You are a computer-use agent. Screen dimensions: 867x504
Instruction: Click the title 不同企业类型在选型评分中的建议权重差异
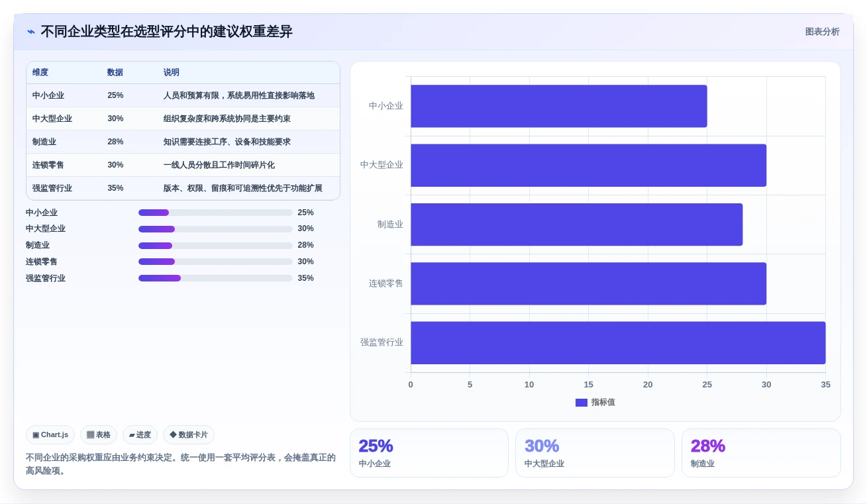(166, 32)
